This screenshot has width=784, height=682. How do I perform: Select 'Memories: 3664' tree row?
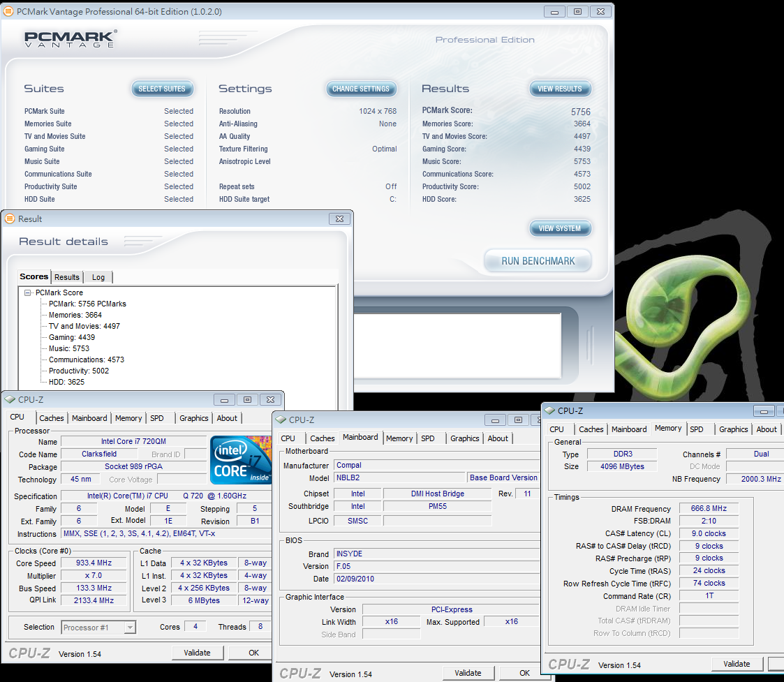coord(75,315)
